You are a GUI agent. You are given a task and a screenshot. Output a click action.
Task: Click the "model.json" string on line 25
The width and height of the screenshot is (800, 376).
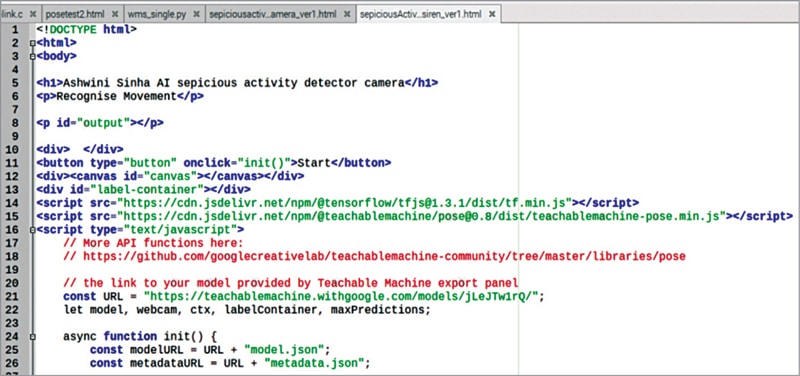(x=284, y=350)
